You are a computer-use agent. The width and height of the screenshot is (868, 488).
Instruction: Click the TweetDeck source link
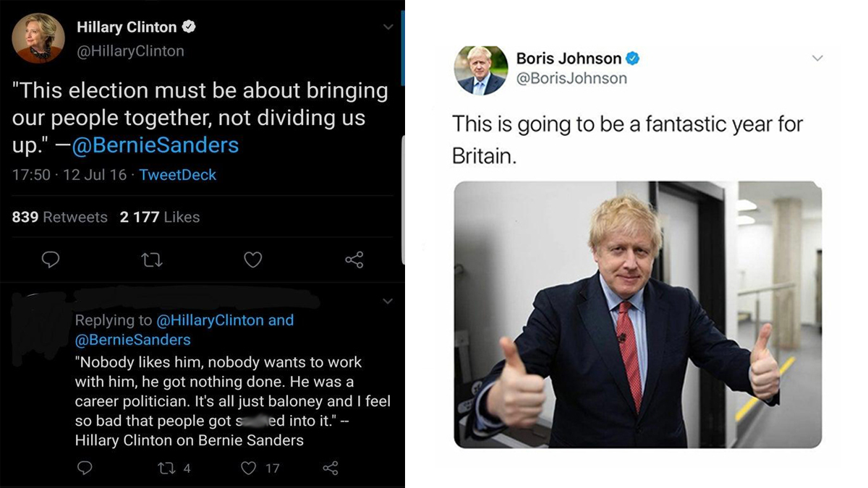pyautogui.click(x=177, y=175)
